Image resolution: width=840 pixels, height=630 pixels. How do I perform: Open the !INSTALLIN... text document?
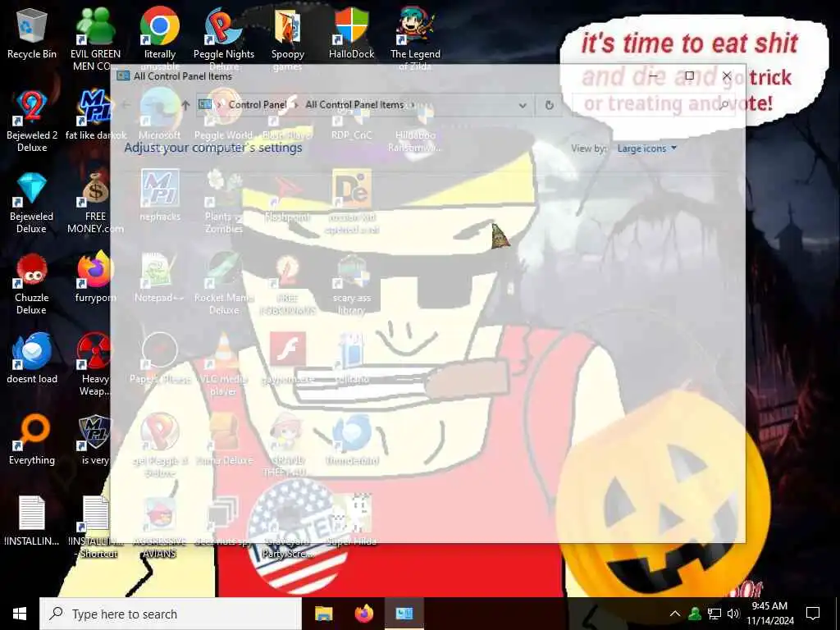click(32, 521)
